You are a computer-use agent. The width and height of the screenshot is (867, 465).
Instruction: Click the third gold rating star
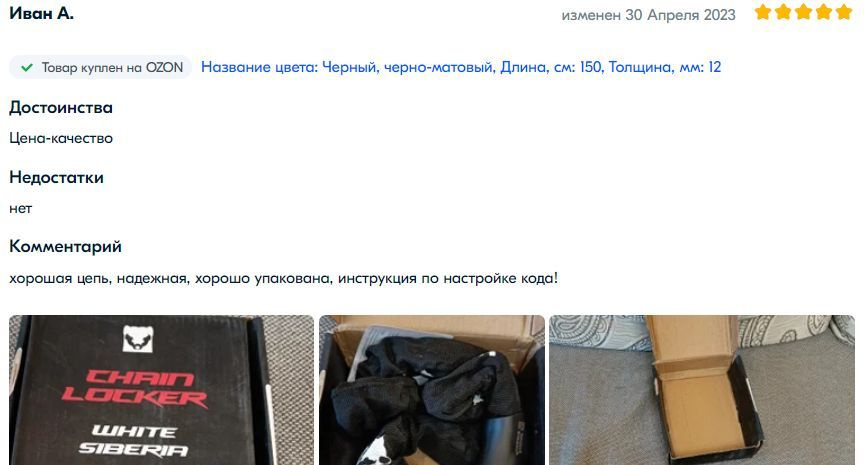tap(803, 12)
